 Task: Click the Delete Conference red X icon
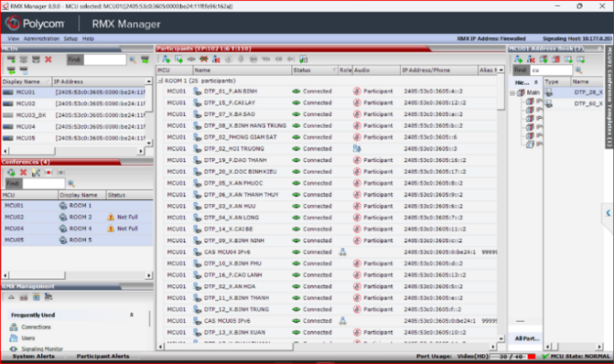tap(24, 172)
